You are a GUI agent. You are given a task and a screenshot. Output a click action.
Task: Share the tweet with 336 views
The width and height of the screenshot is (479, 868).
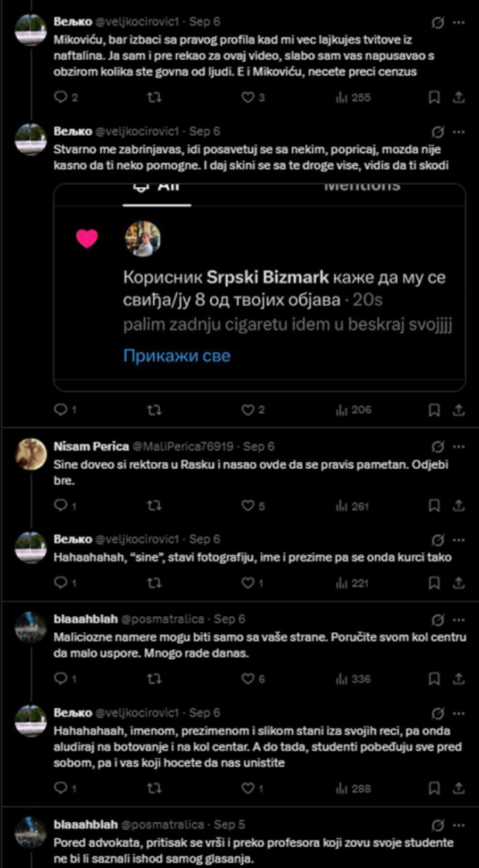[x=458, y=679]
